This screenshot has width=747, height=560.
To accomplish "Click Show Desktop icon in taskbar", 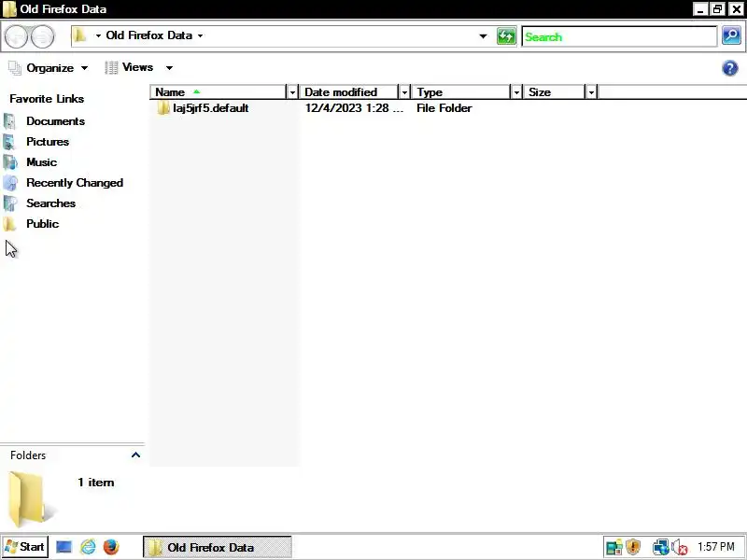I will (63, 547).
